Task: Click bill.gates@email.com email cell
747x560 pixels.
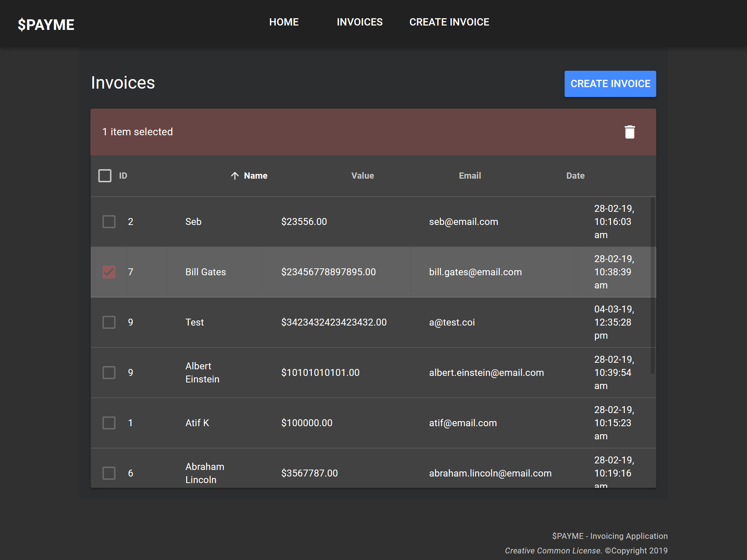Action: coord(475,272)
